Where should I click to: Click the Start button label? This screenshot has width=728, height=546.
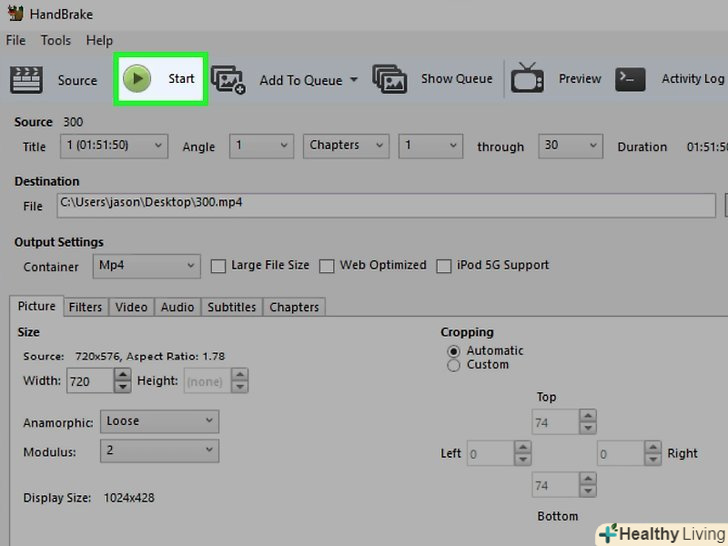click(181, 78)
